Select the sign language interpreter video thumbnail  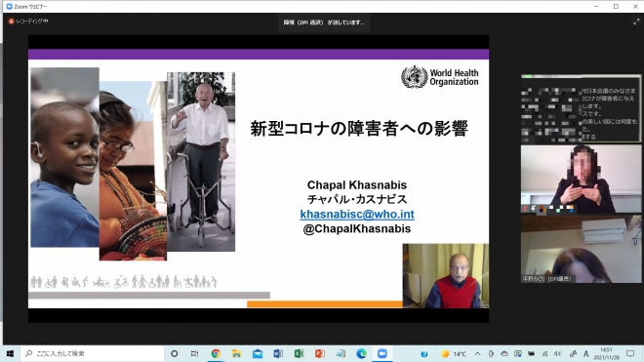point(581,179)
